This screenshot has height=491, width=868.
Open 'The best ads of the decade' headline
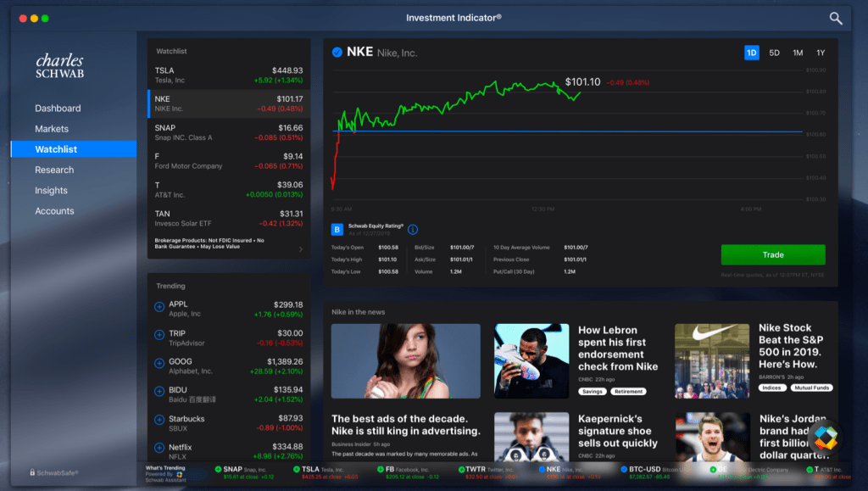pyautogui.click(x=406, y=425)
